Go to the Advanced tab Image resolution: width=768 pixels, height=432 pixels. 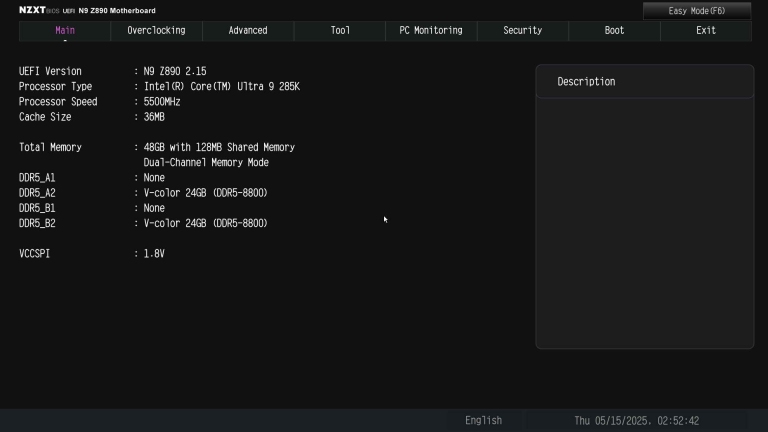(248, 30)
